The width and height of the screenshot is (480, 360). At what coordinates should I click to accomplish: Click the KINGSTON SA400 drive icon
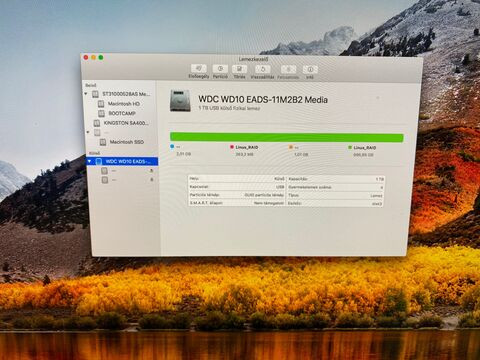[97, 123]
